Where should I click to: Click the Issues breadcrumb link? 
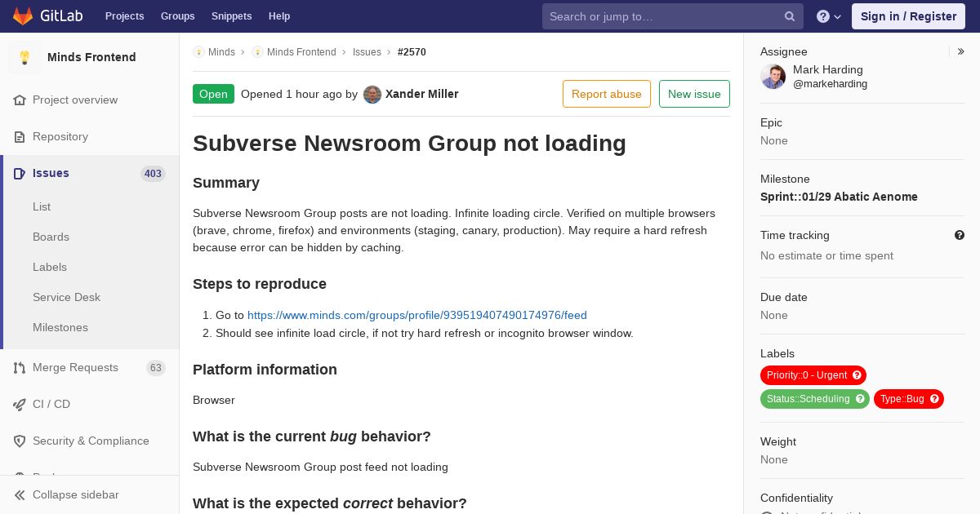(x=367, y=51)
